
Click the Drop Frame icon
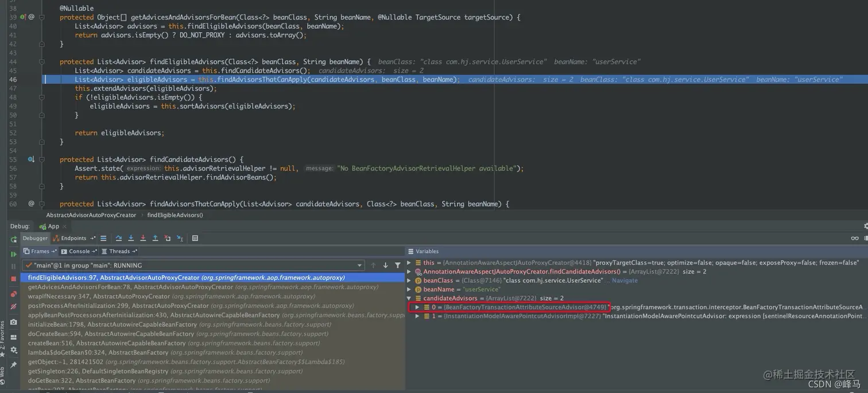(x=167, y=238)
